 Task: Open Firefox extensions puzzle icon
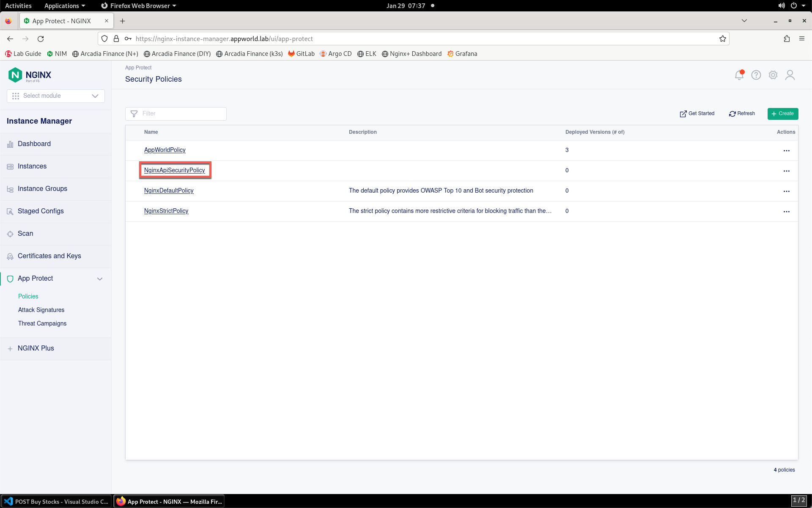point(787,39)
